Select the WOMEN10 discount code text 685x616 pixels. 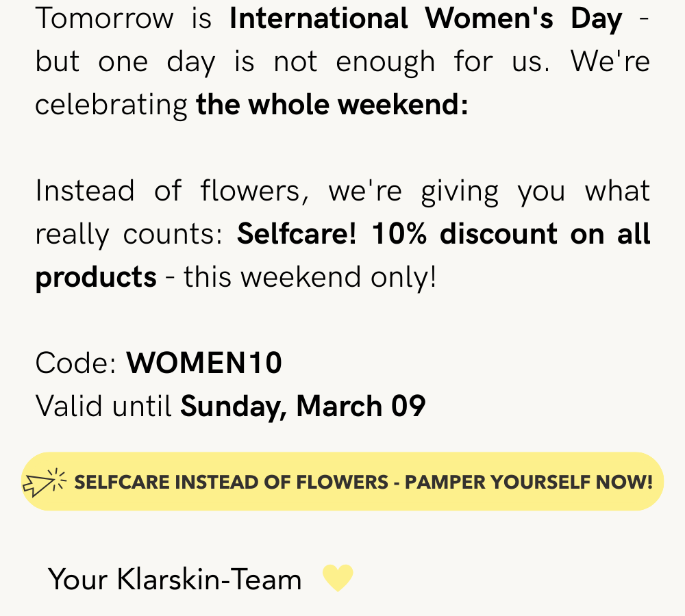point(204,363)
